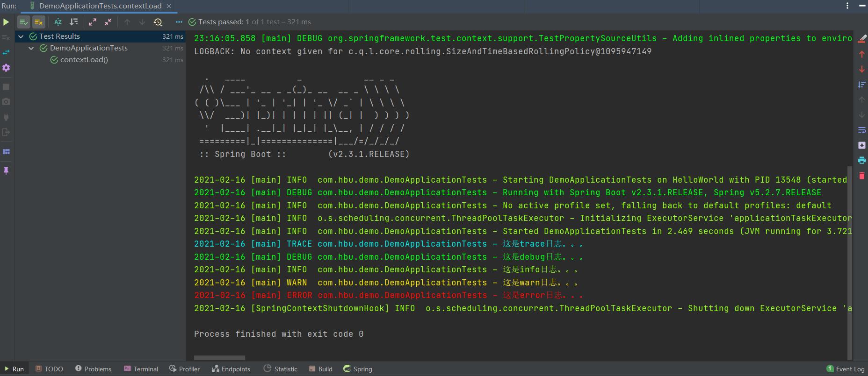868x376 pixels.
Task: Open the Profiler tool window
Action: (185, 369)
